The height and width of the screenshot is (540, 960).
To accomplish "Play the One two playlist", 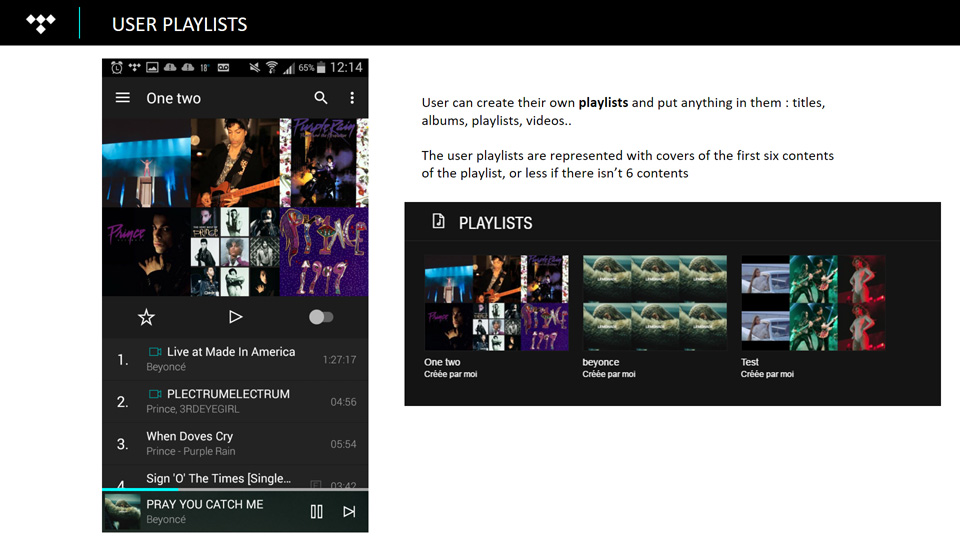I will 236,317.
